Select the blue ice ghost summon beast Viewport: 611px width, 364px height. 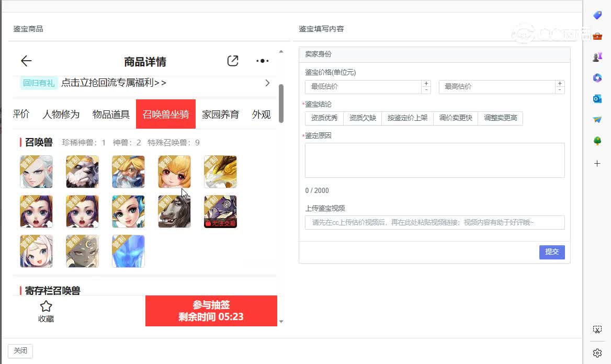pyautogui.click(x=128, y=252)
